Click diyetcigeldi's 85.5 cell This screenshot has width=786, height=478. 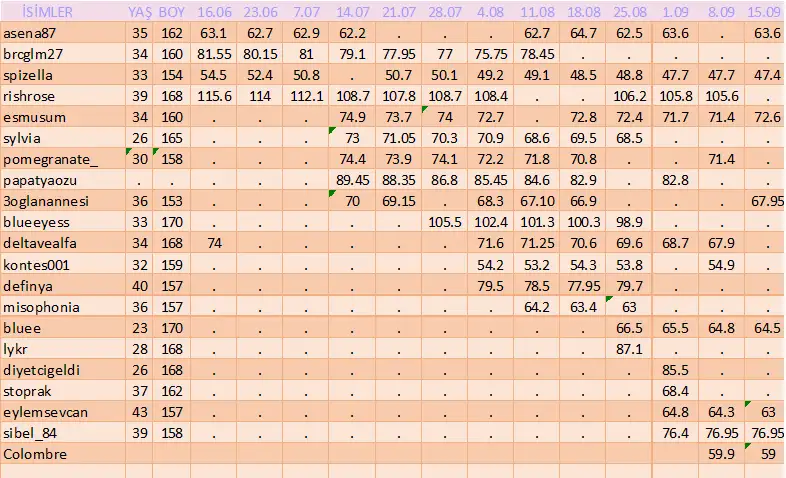[676, 369]
